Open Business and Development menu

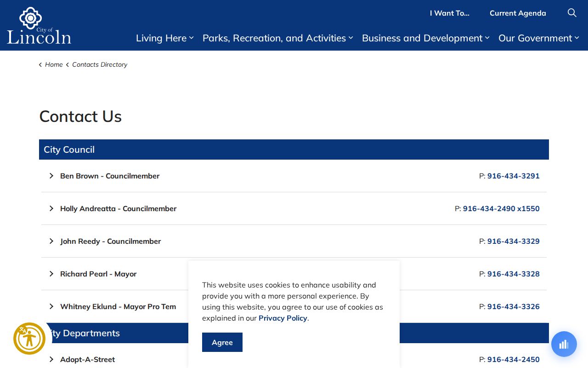click(426, 38)
